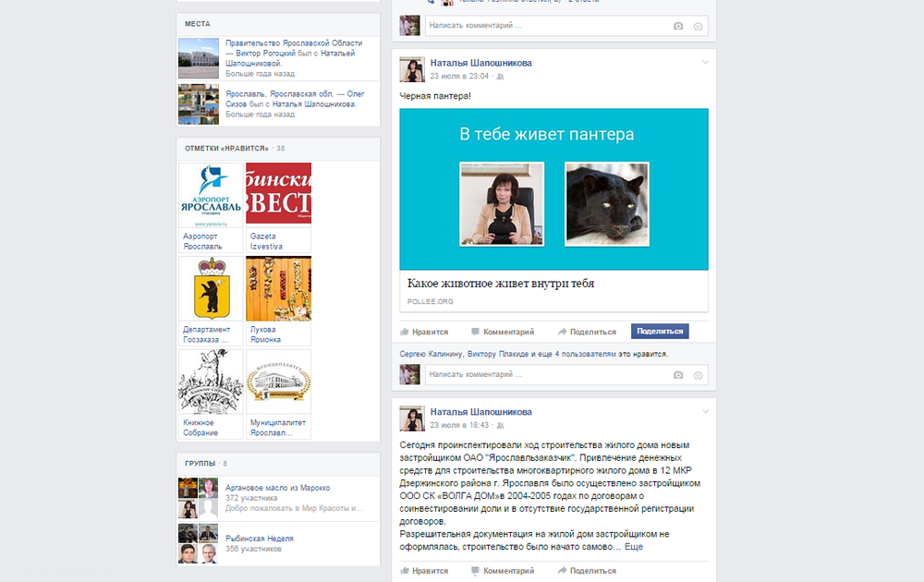Click the Аэропорт Ярославль page name
The image size is (924, 582).
[x=202, y=241]
